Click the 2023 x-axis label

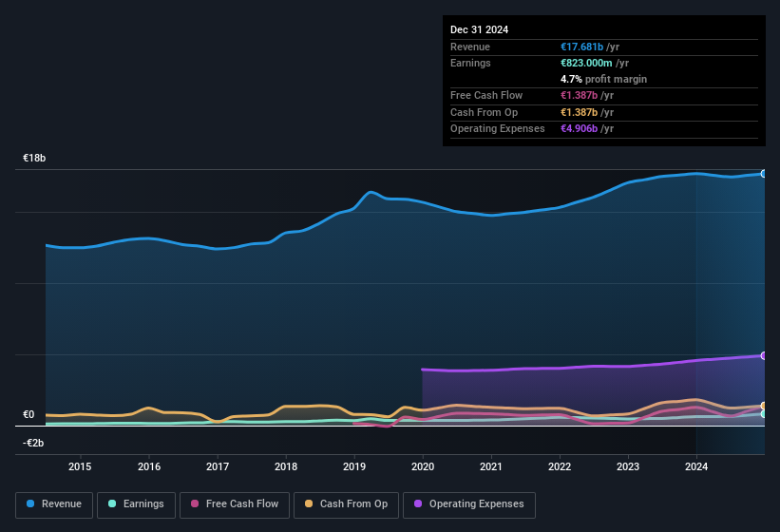[628, 466]
